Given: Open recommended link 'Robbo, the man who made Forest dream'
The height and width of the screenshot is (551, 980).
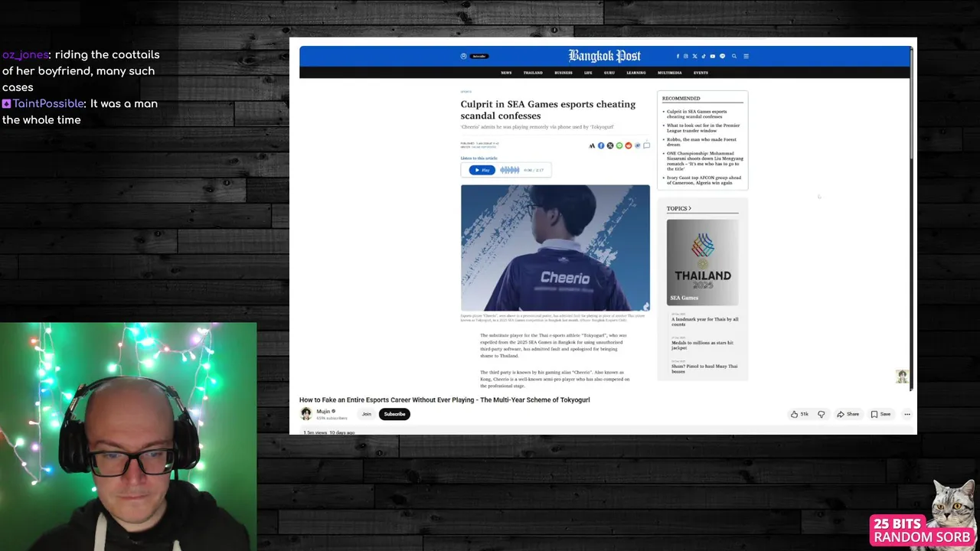Looking at the screenshot, I should (701, 142).
